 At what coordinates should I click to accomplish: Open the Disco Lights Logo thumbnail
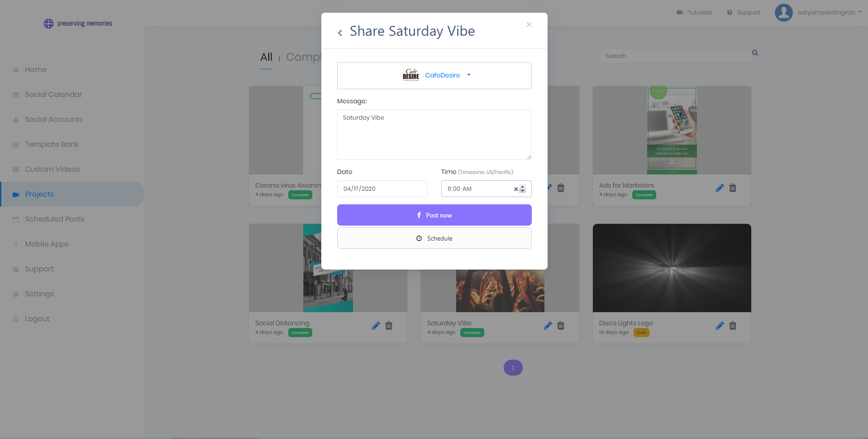(x=672, y=268)
